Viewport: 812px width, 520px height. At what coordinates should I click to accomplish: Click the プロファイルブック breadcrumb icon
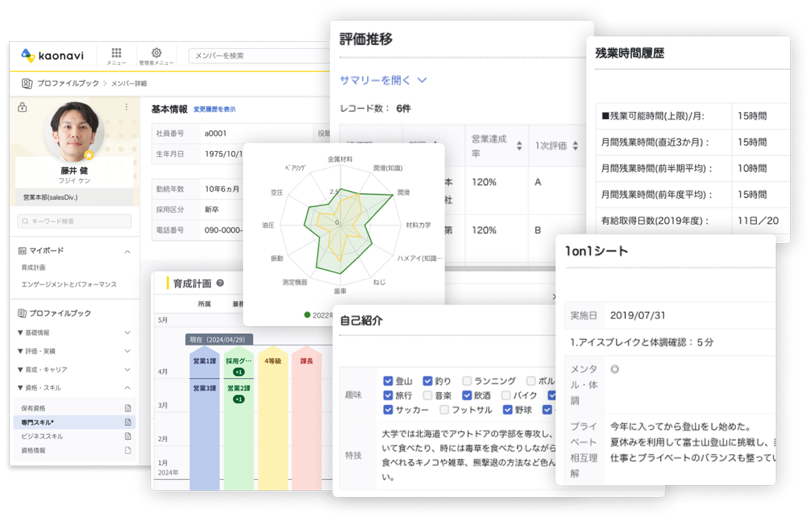click(26, 84)
